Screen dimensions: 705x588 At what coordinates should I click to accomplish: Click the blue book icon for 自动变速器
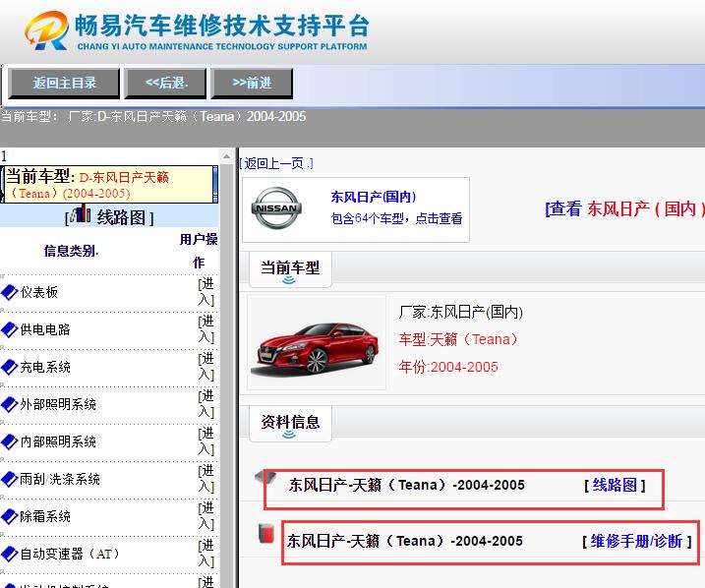coord(10,554)
